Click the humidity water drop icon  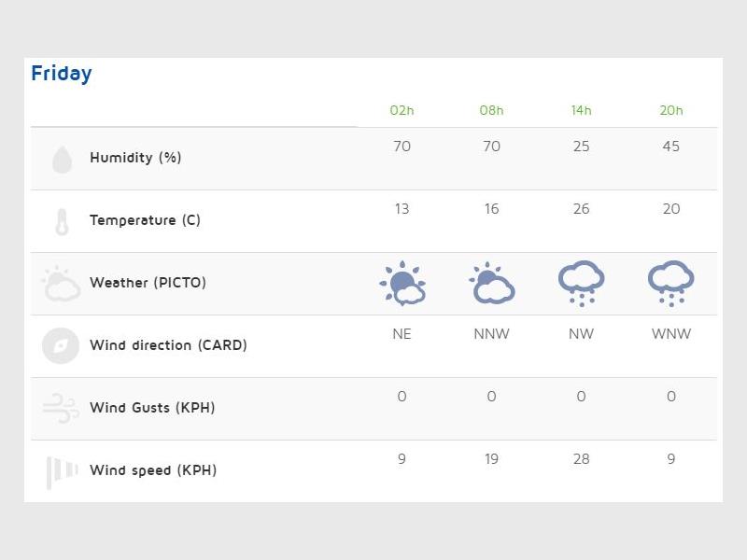pyautogui.click(x=62, y=160)
